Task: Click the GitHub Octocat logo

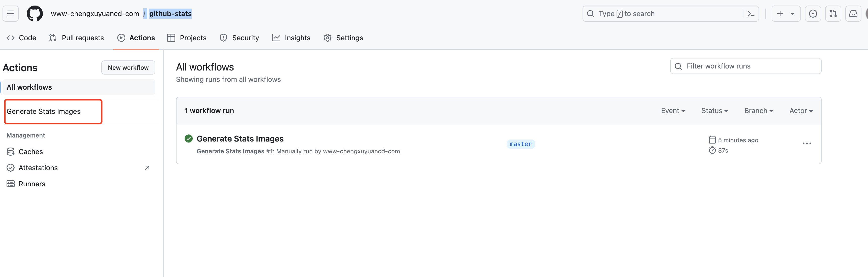Action: click(x=35, y=14)
